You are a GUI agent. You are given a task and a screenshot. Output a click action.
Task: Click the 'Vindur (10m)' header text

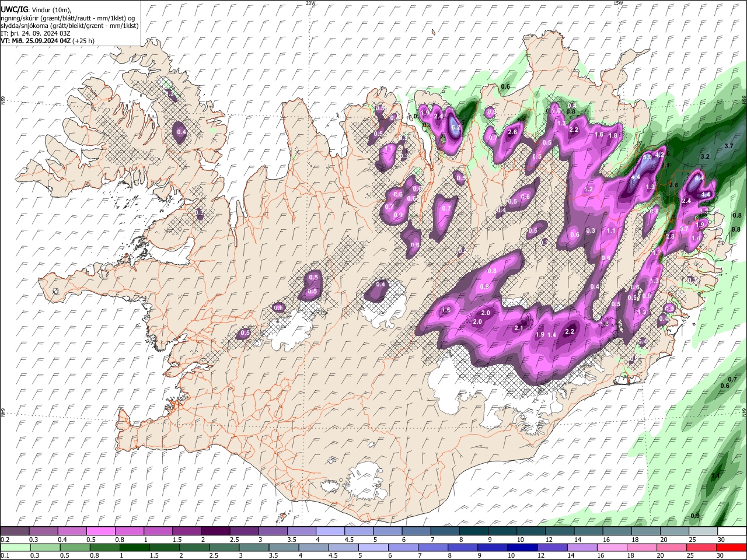pyautogui.click(x=52, y=9)
